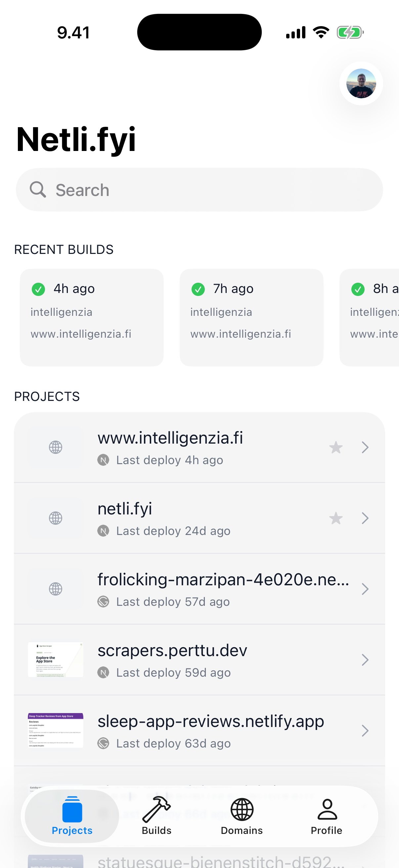The image size is (399, 868).
Task: Tap the search magnifier icon
Action: point(38,189)
